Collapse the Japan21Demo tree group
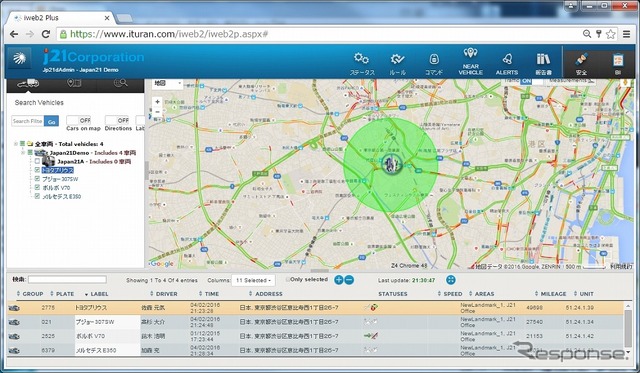This screenshot has height=373, width=640. coord(23,153)
